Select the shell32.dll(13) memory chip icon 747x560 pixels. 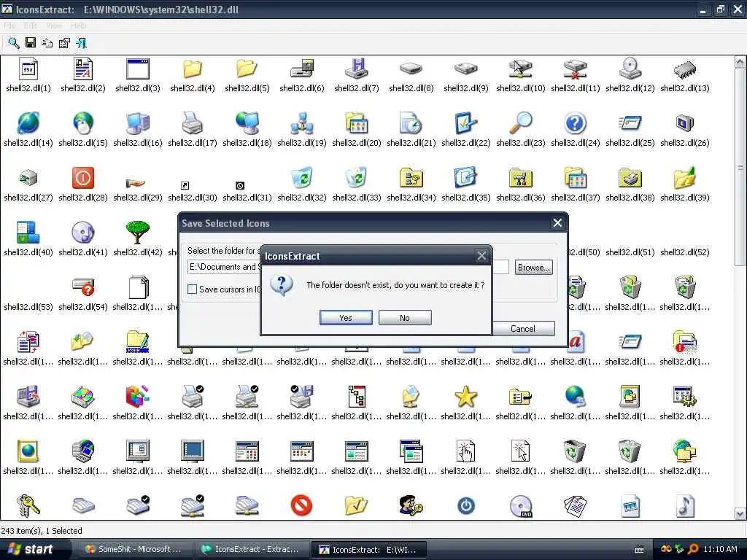pos(684,69)
